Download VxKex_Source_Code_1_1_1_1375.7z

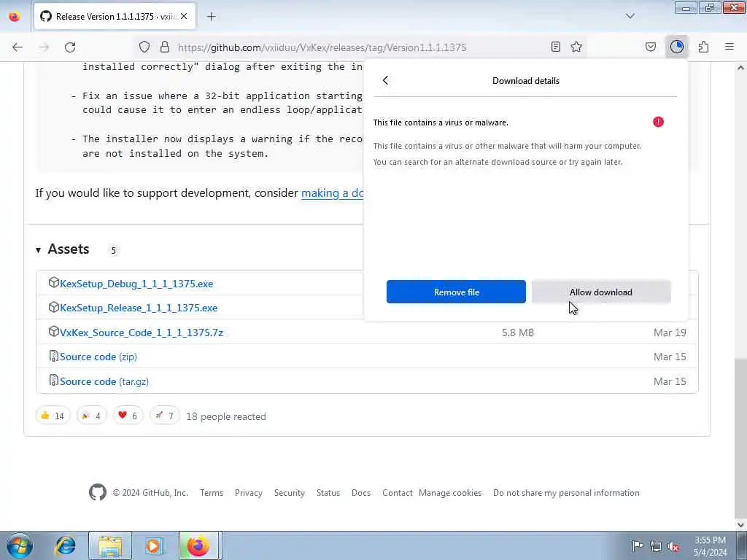pyautogui.click(x=141, y=332)
